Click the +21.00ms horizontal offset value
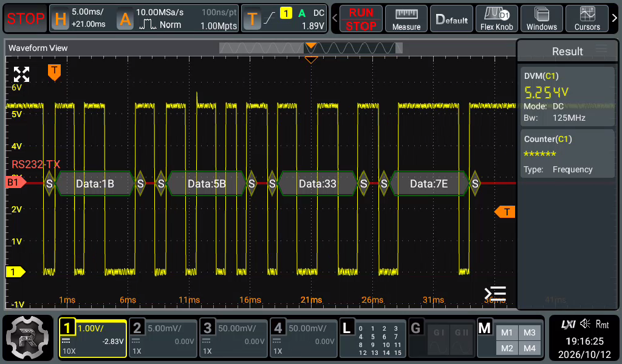Screen dimensions: 622x364 [x=89, y=24]
